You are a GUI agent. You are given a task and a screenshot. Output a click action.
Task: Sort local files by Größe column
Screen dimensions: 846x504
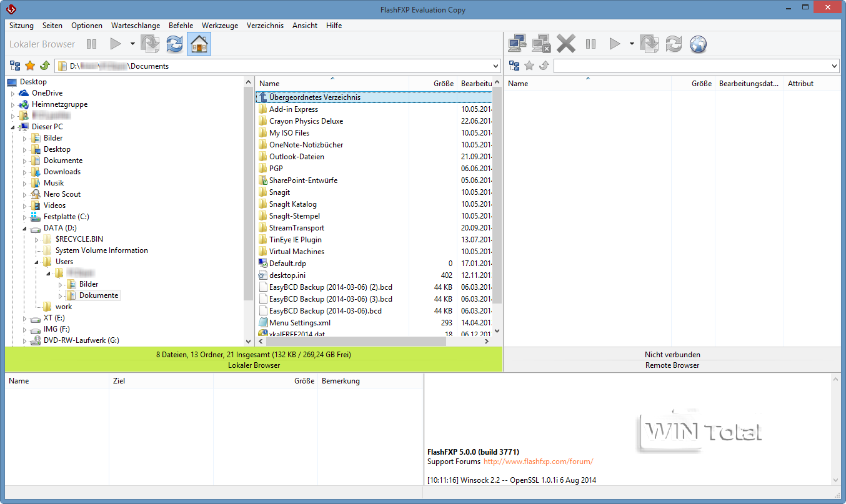point(432,84)
